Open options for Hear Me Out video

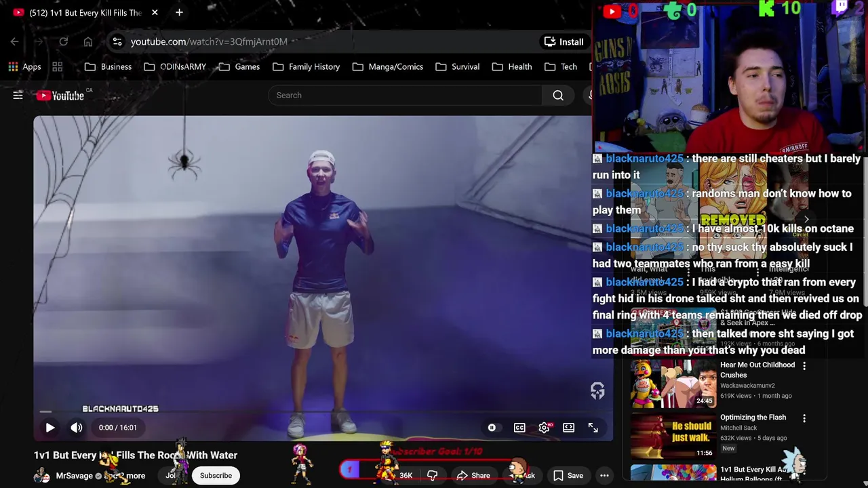(x=804, y=366)
